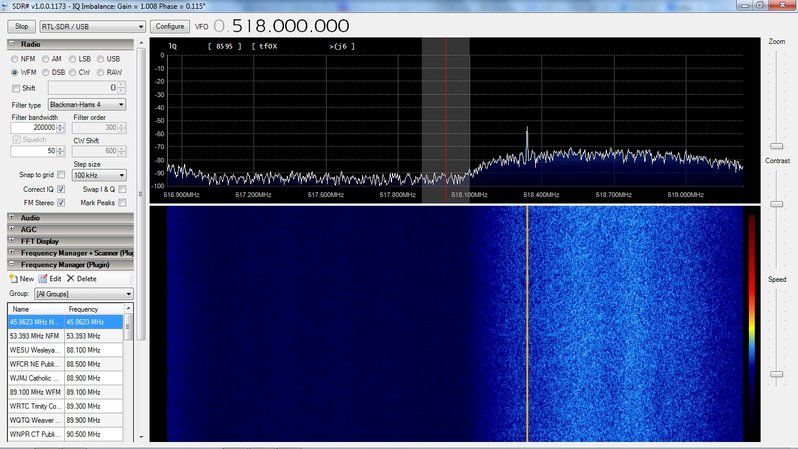The height and width of the screenshot is (449, 798).
Task: Open the Step size dropdown
Action: click(99, 175)
